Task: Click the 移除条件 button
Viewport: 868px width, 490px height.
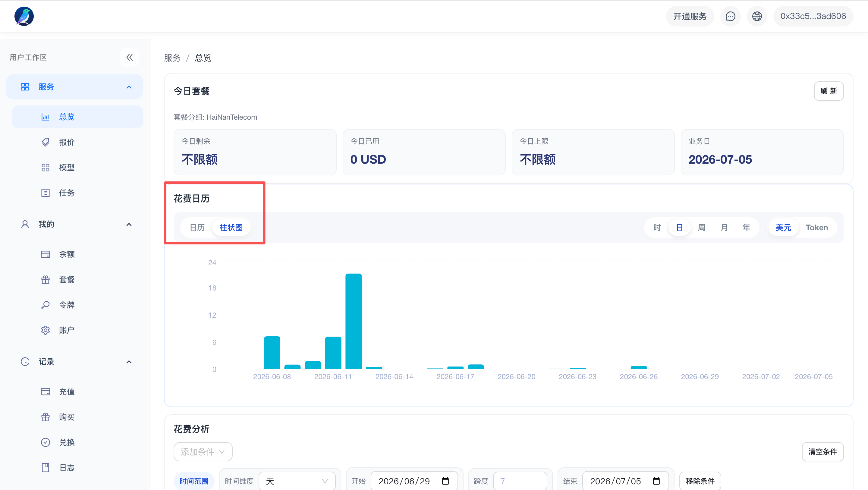Action: [700, 481]
